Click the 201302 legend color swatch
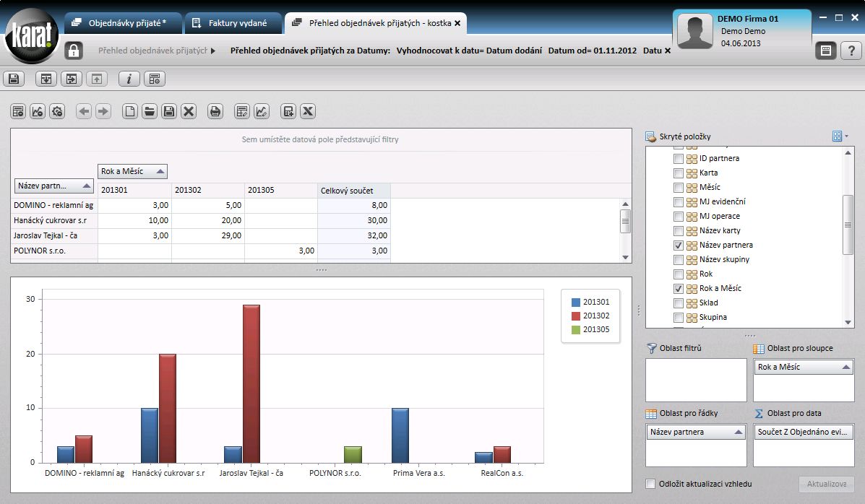Viewport: 865px width, 504px height. point(576,316)
